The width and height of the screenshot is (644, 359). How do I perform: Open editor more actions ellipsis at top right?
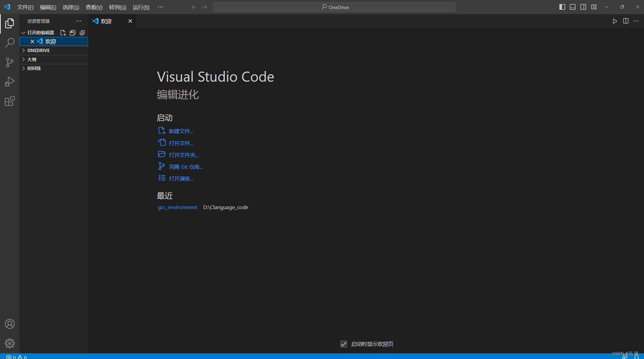[636, 21]
